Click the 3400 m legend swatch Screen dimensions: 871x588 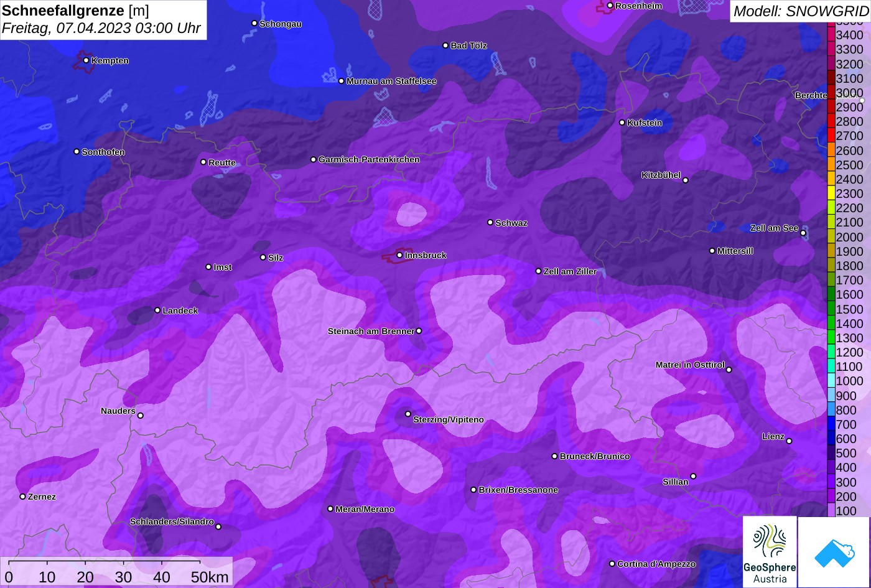click(x=831, y=35)
